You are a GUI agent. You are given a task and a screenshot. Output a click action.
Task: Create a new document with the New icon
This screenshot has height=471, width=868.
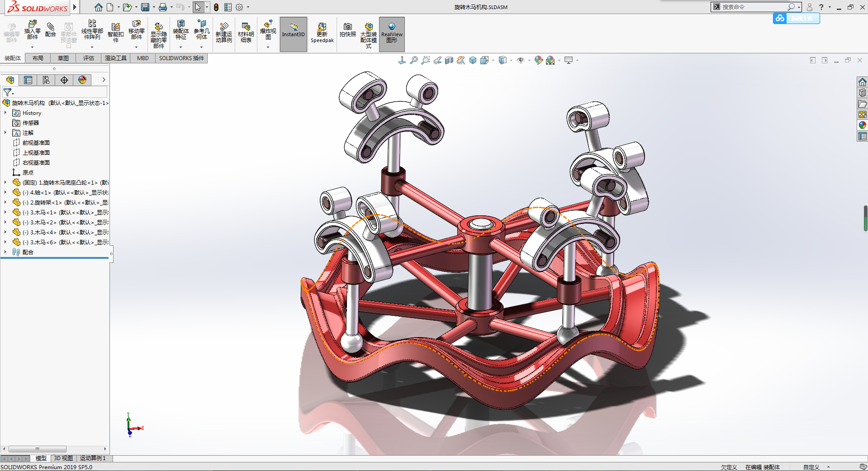click(x=110, y=7)
